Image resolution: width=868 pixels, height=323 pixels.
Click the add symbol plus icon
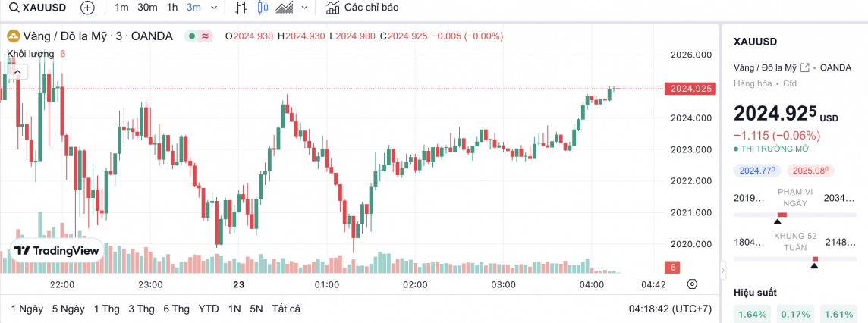coord(87,8)
